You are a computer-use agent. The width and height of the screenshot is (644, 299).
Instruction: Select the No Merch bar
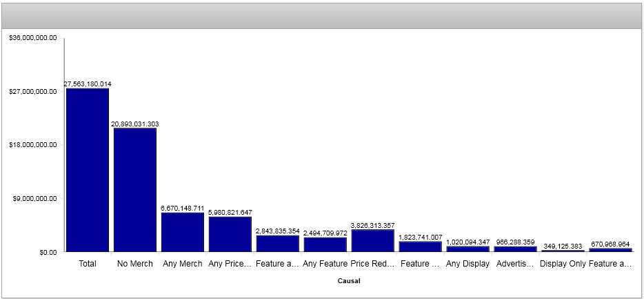(x=135, y=189)
